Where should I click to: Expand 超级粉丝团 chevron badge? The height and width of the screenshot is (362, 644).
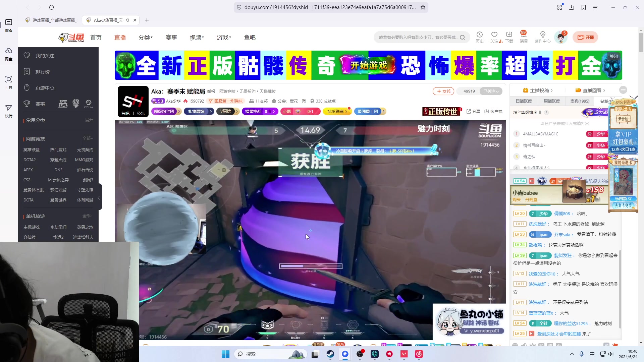pyautogui.click(x=166, y=111)
